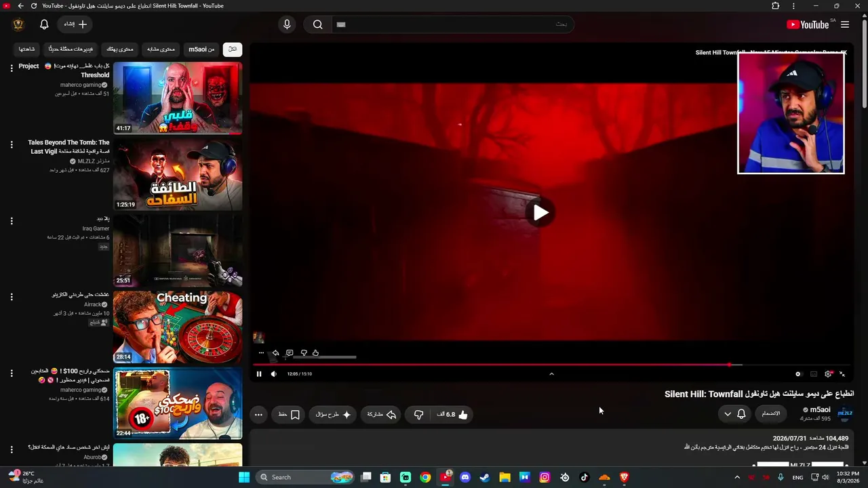Open the extensions puzzle icon in title bar
Viewport: 868px width, 488px height.
[776, 6]
